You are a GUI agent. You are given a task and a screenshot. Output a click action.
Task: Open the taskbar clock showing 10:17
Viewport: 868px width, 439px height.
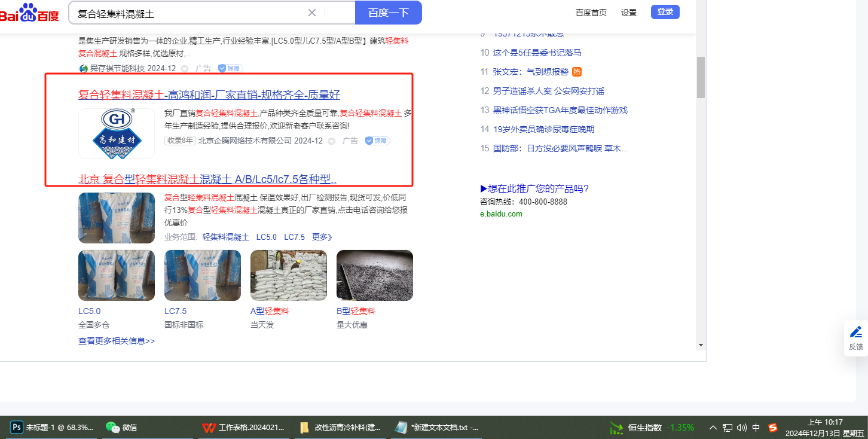(825, 428)
